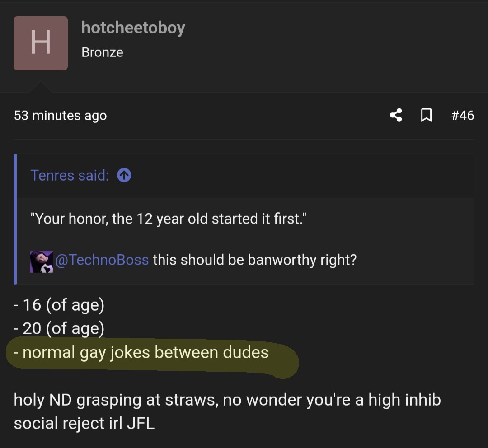
Task: Open hotcheetoboy's 'H' avatar
Action: 41,43
